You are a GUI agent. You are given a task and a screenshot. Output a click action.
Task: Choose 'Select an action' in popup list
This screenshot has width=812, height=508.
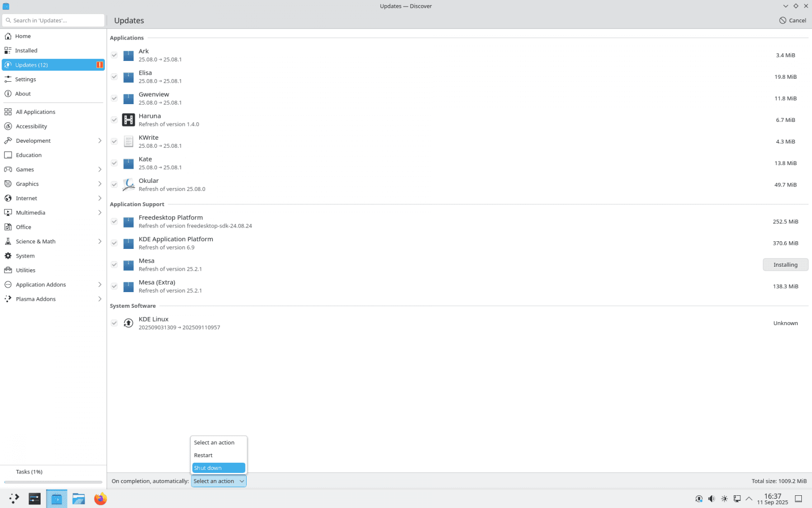tap(219, 442)
